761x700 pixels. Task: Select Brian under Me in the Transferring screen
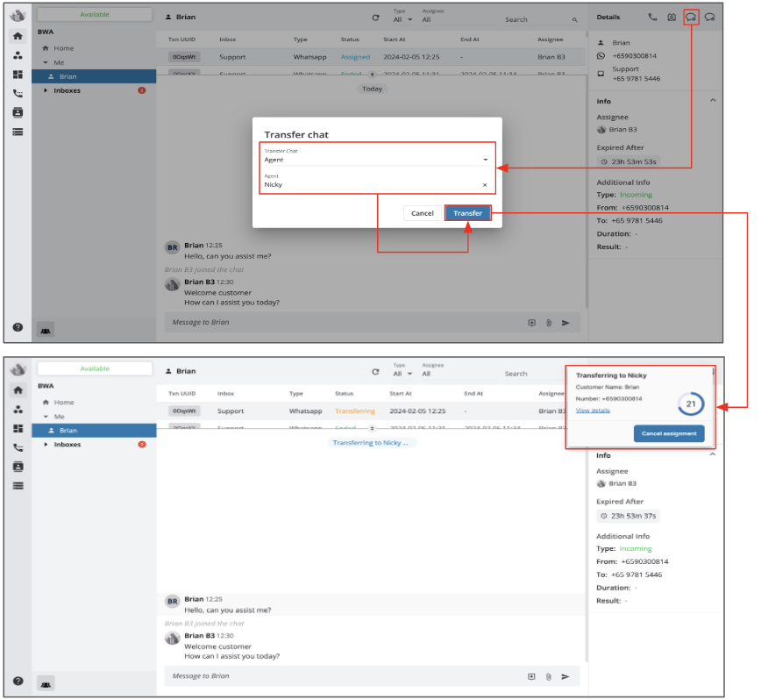(94, 430)
